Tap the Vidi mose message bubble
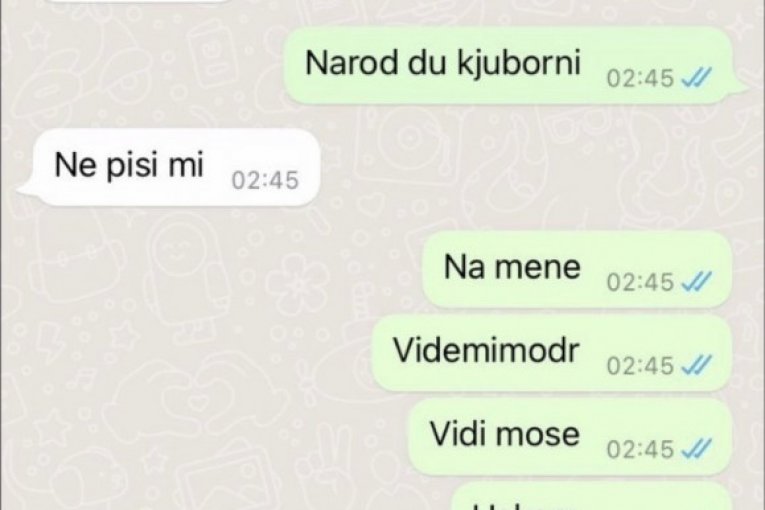Viewport: 765px width, 510px height. [x=570, y=436]
